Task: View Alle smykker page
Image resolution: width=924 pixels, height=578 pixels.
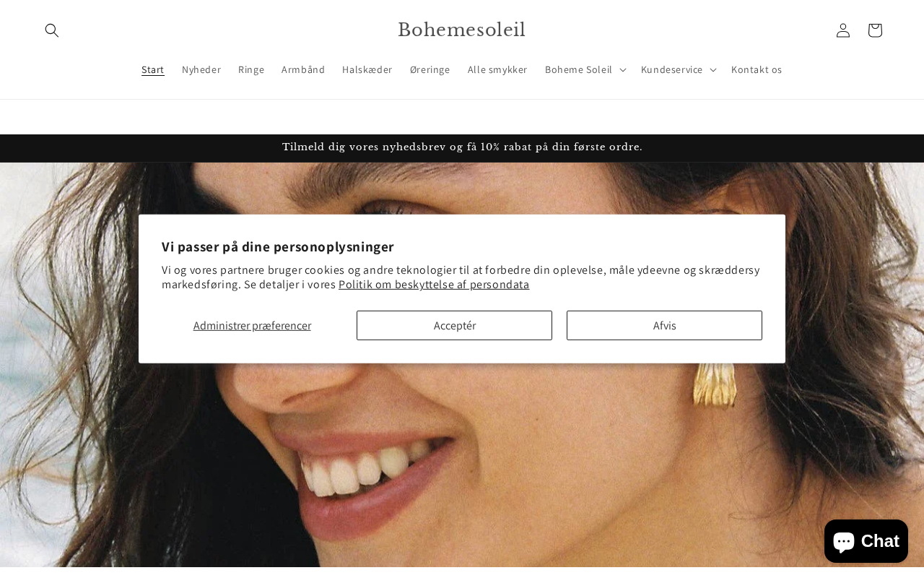Action: [497, 69]
